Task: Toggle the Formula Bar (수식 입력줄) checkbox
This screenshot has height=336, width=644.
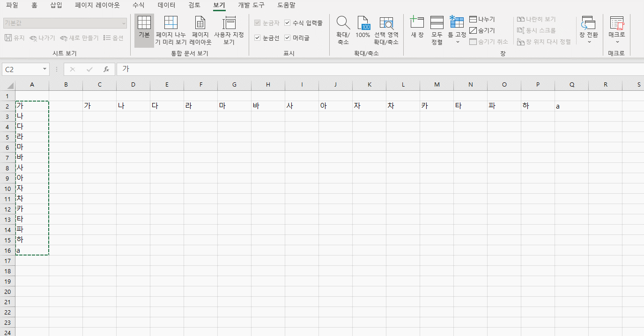Action: click(288, 23)
